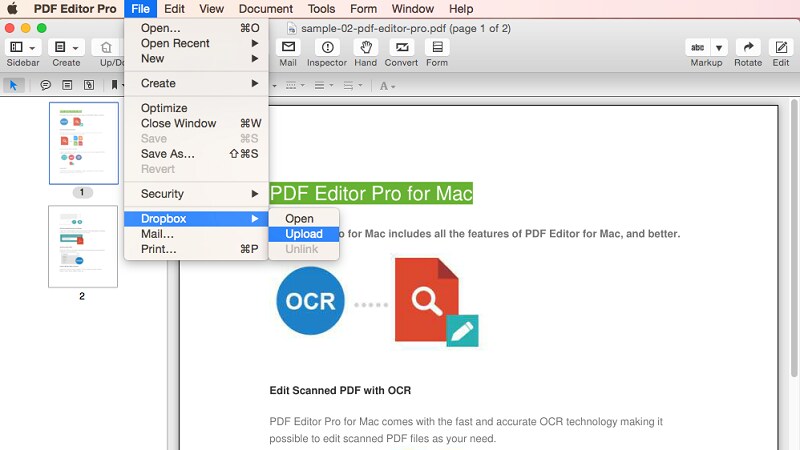Click the Sidebar toolbar icon
Image resolution: width=800 pixels, height=450 pixels.
point(16,47)
